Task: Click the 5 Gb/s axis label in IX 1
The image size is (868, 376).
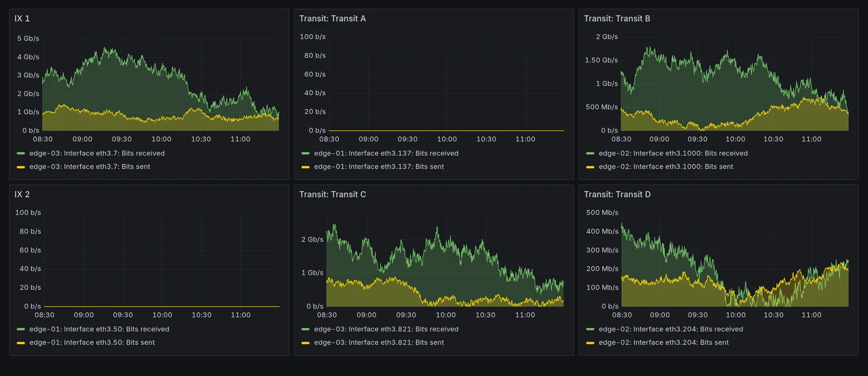Action: 28,39
